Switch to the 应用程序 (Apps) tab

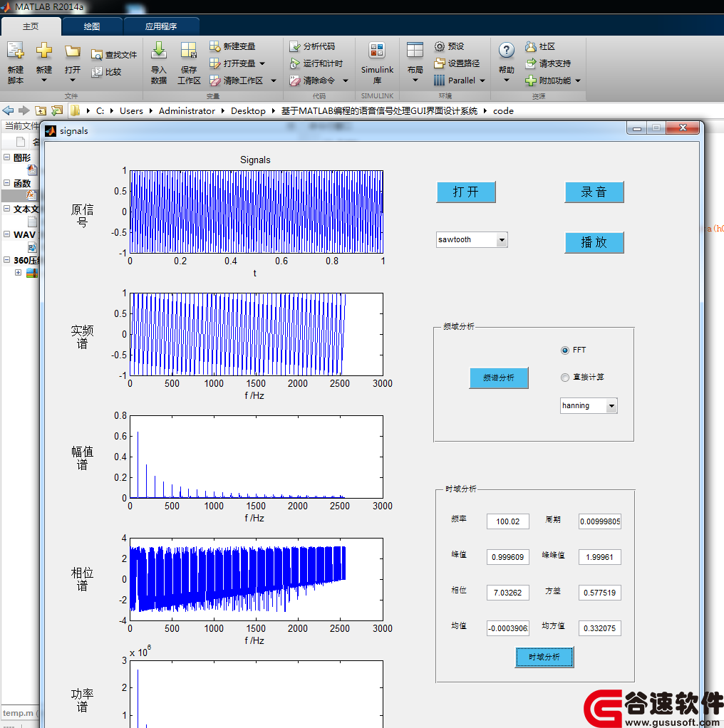click(161, 26)
